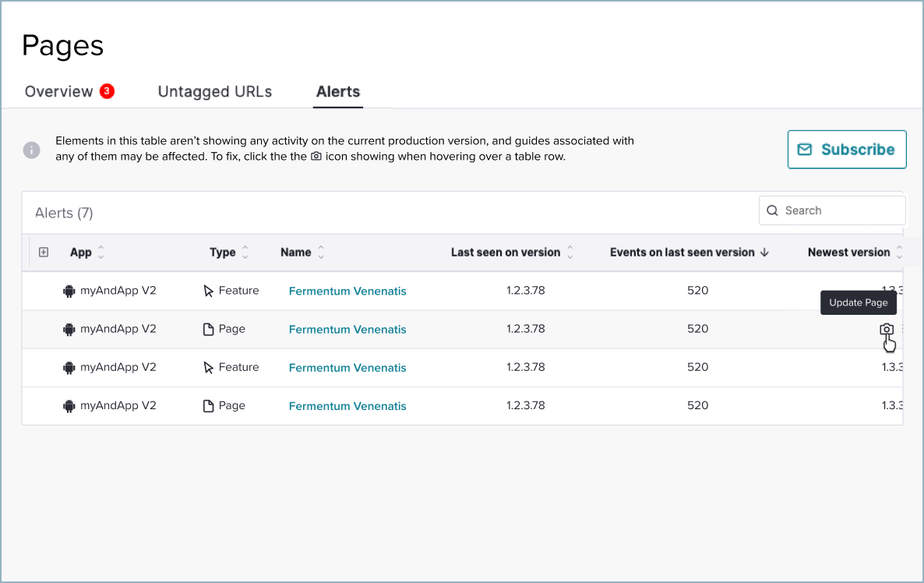
Task: Sort by Last seen on version
Action: 512,253
